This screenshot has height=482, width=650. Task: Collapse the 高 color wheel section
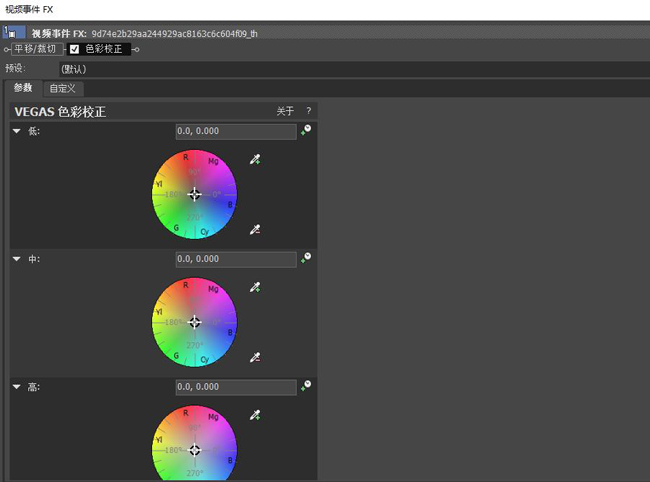point(17,387)
